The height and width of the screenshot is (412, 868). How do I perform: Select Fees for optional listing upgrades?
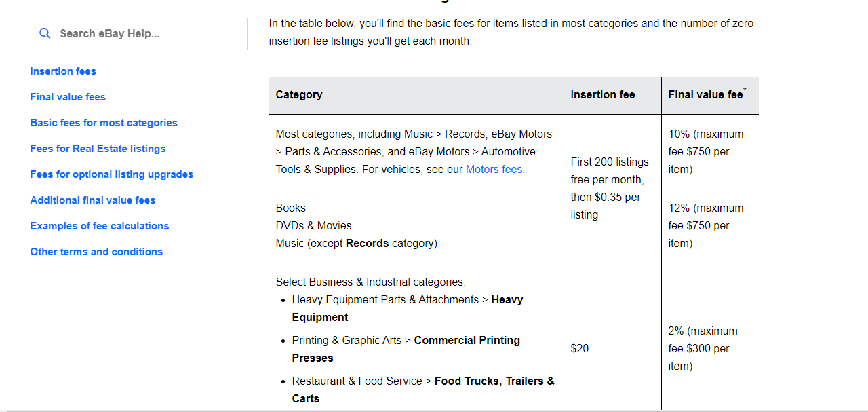[x=112, y=174]
